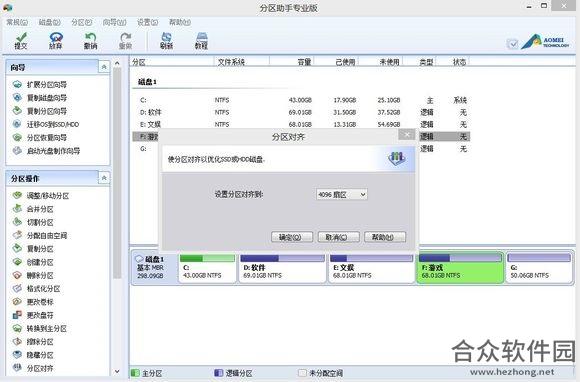Image resolution: width=580 pixels, height=382 pixels.
Task: Open the 教程 (Tutorial) toolbar icon
Action: point(201,41)
